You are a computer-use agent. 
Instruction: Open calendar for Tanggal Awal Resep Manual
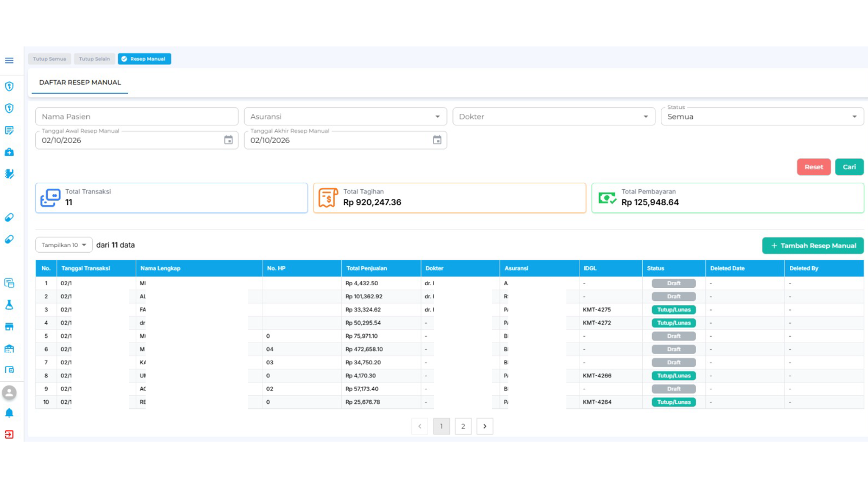pyautogui.click(x=228, y=140)
